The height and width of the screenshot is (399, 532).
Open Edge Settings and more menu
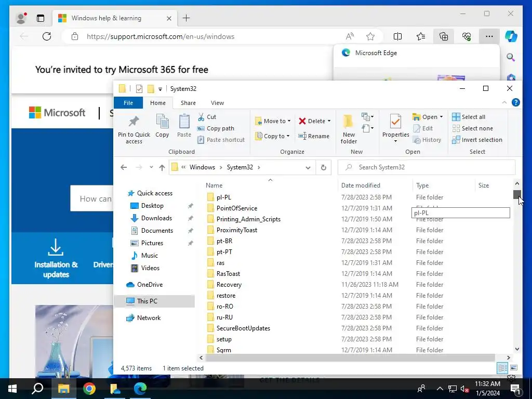pos(489,36)
